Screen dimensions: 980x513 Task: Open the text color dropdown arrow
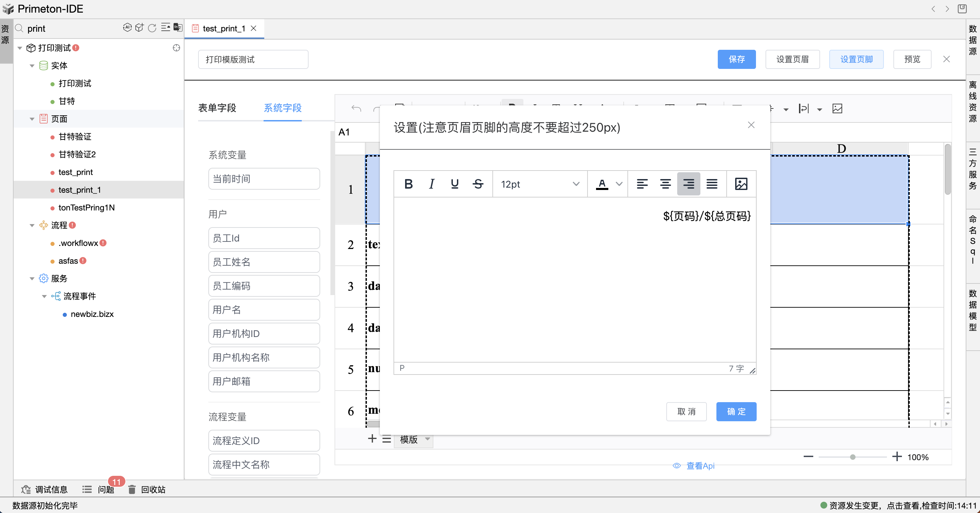619,184
